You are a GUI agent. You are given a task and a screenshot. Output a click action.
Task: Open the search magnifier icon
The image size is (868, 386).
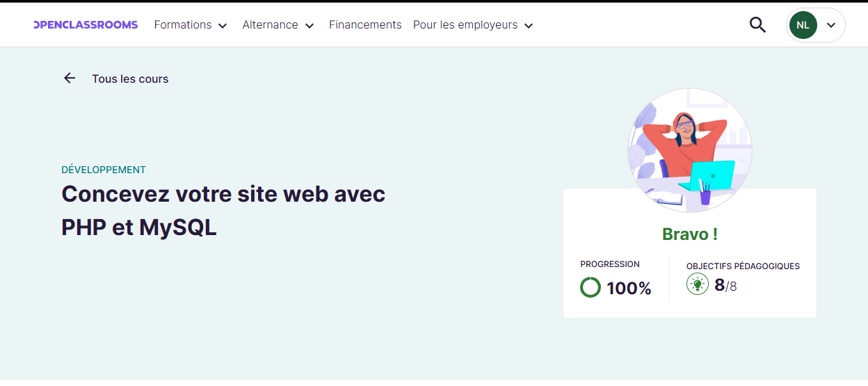point(757,25)
